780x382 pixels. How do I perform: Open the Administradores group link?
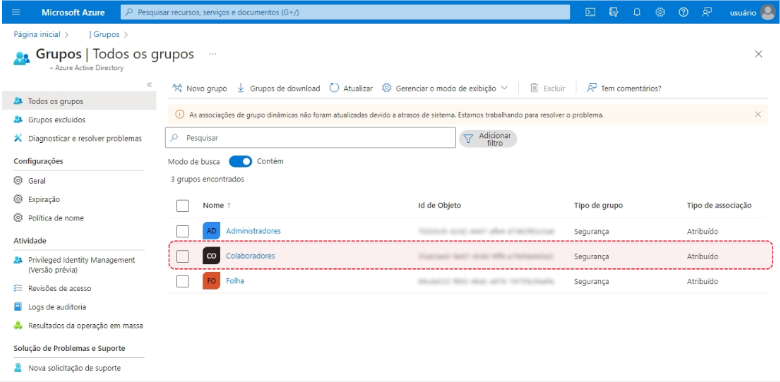click(253, 231)
